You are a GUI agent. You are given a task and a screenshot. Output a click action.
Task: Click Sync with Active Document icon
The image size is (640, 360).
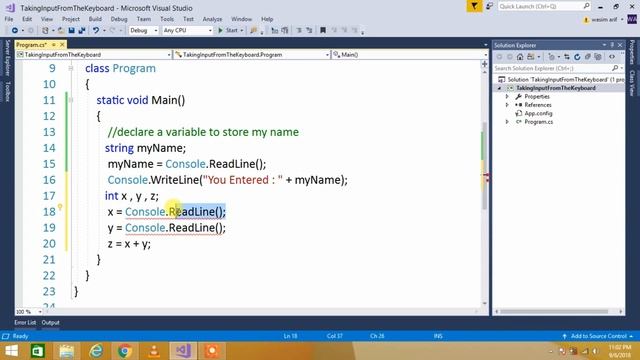567,57
